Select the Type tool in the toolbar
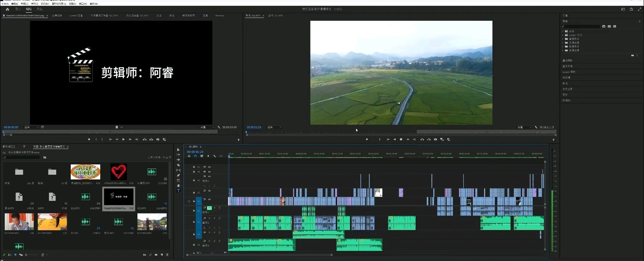The width and height of the screenshot is (644, 261). coord(178,191)
